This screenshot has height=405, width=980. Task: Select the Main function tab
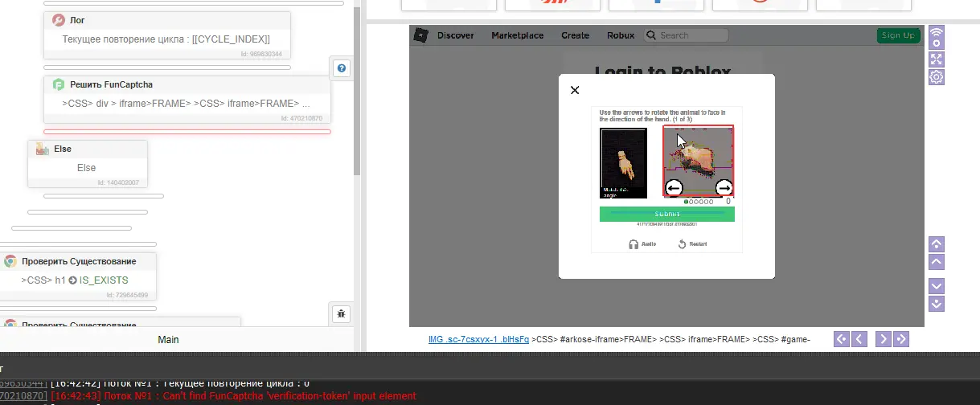tap(168, 340)
